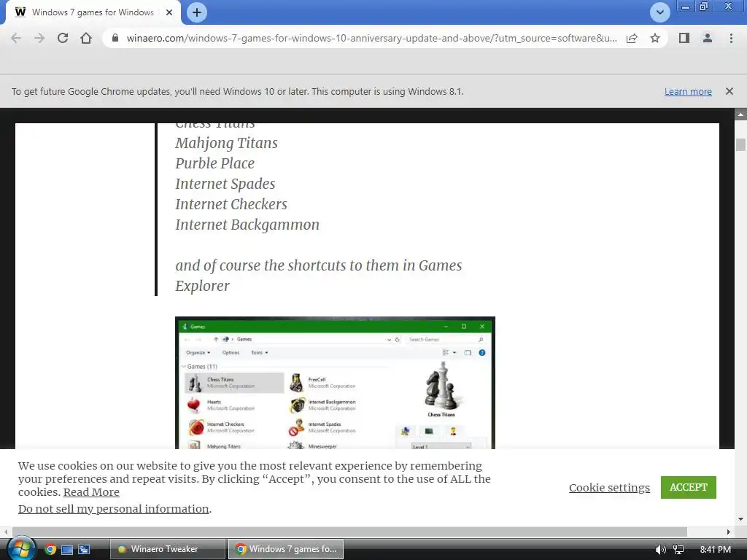Click the 8:41 PM taskbar clock
Viewport: 747px width, 560px height.
[715, 549]
